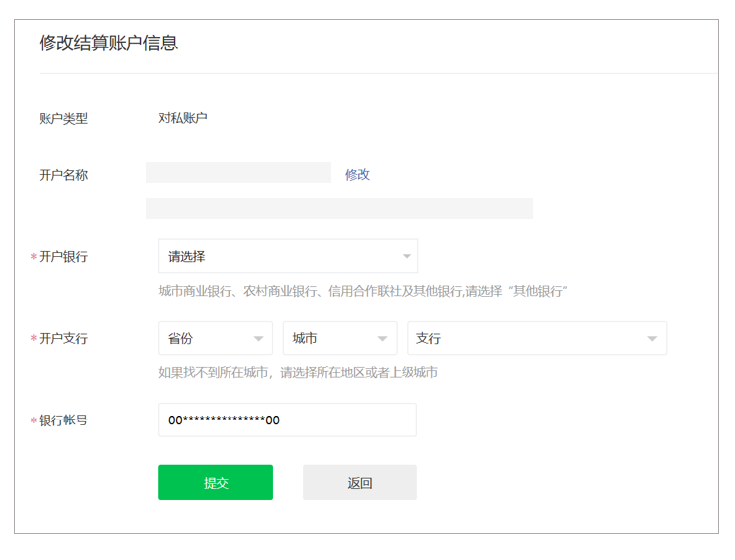This screenshot has width=735, height=560.
Task: Open the 开户银行 请选择 dropdown
Action: click(288, 256)
